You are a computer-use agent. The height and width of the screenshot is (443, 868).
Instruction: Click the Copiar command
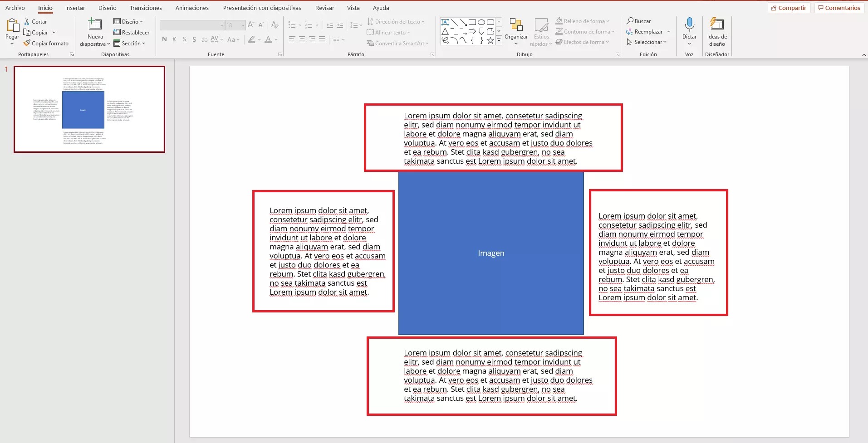coord(36,32)
